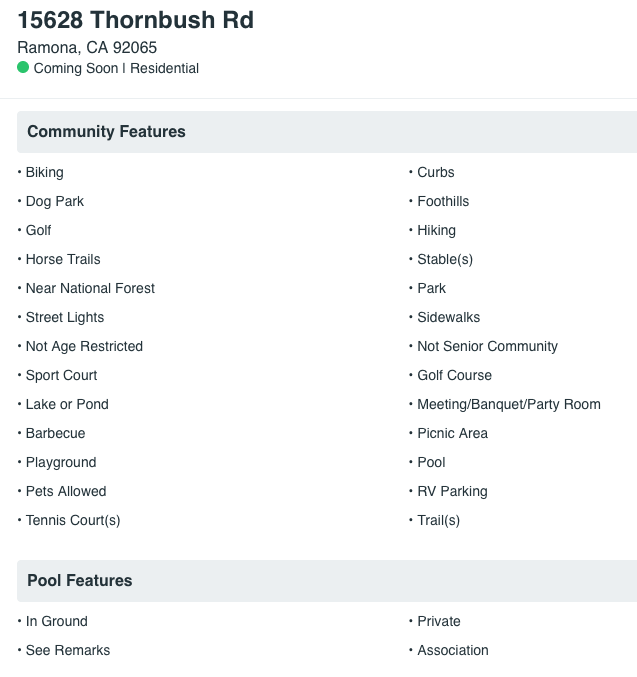
Task: Click the Not Senior Community item
Action: (487, 346)
